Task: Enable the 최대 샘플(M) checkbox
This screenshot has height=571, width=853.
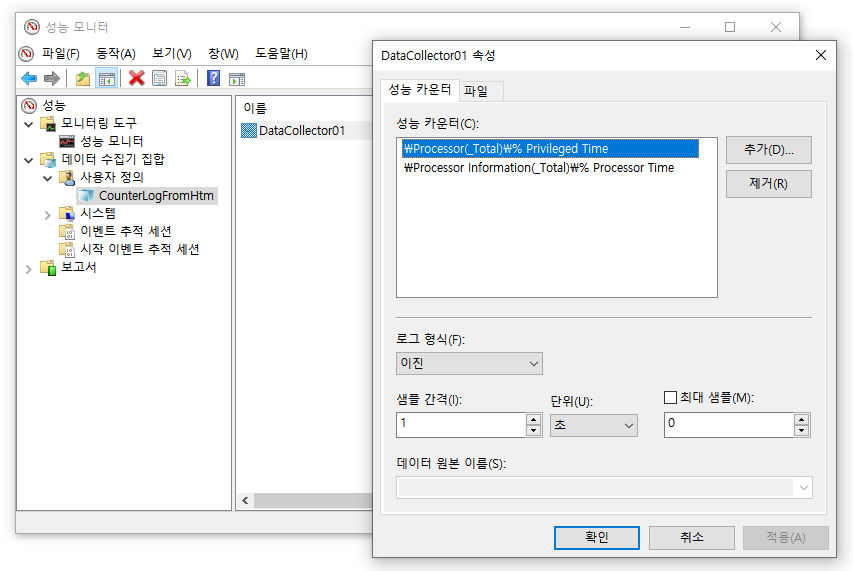Action: (x=670, y=398)
